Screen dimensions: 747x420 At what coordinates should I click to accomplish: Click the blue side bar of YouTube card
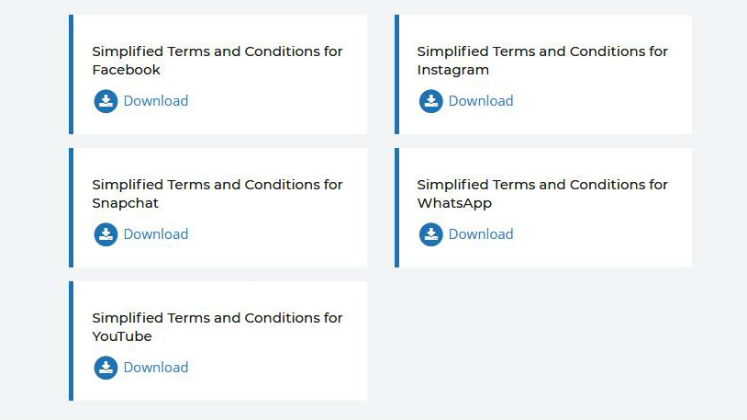pyautogui.click(x=71, y=340)
